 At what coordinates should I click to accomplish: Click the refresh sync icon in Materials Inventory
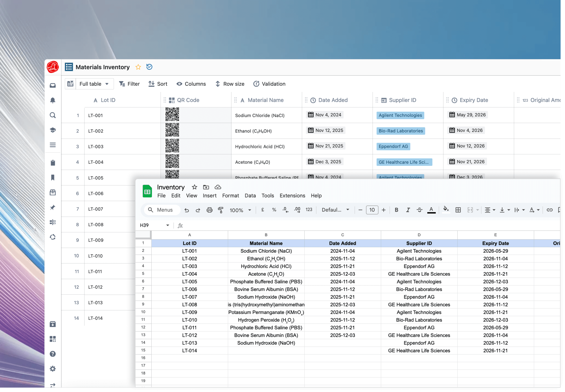pos(149,67)
